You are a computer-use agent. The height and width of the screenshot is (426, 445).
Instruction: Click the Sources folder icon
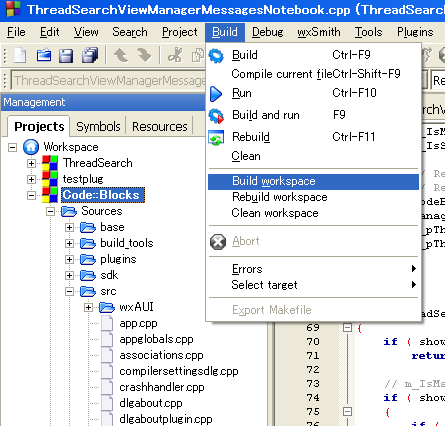pyautogui.click(x=69, y=211)
